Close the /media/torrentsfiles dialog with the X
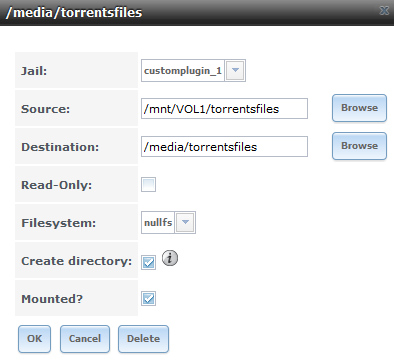The width and height of the screenshot is (394, 360). 384,11
